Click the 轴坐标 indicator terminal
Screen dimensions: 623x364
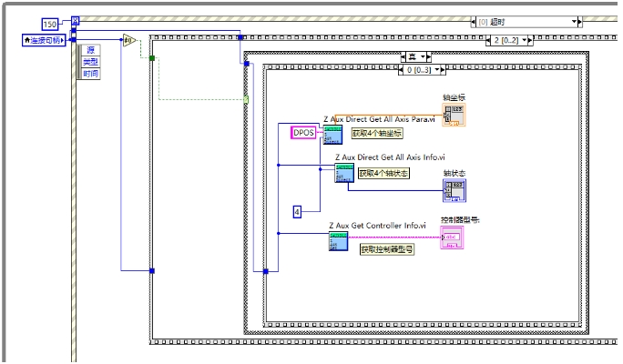pos(454,115)
